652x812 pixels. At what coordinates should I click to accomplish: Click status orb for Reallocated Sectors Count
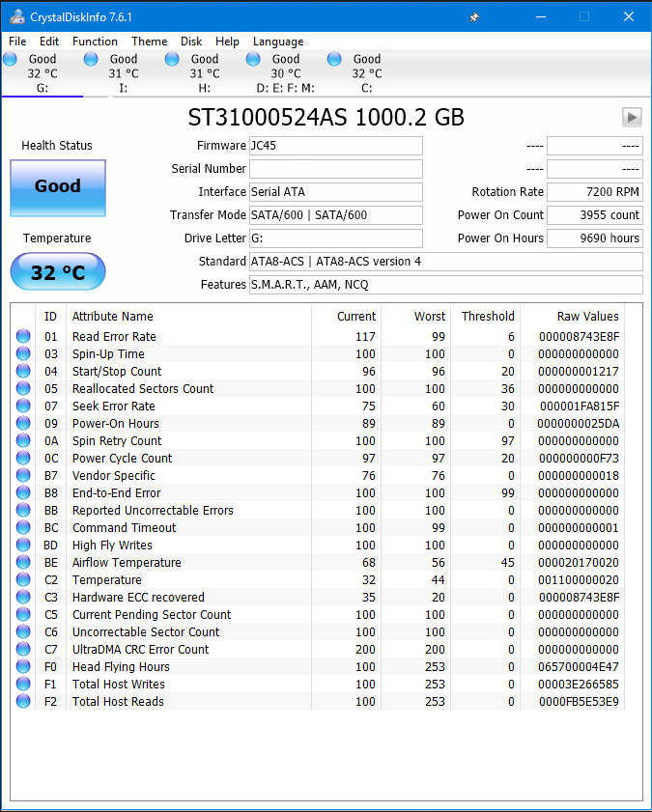pyautogui.click(x=23, y=388)
